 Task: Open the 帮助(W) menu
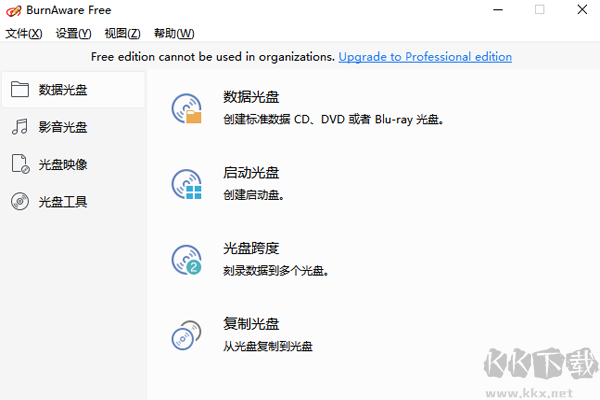point(174,34)
